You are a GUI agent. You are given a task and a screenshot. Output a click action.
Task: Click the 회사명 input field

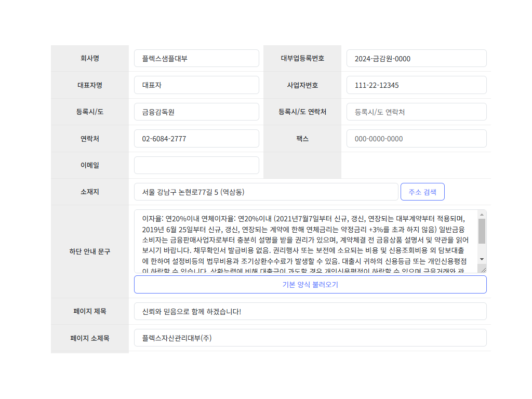click(196, 58)
